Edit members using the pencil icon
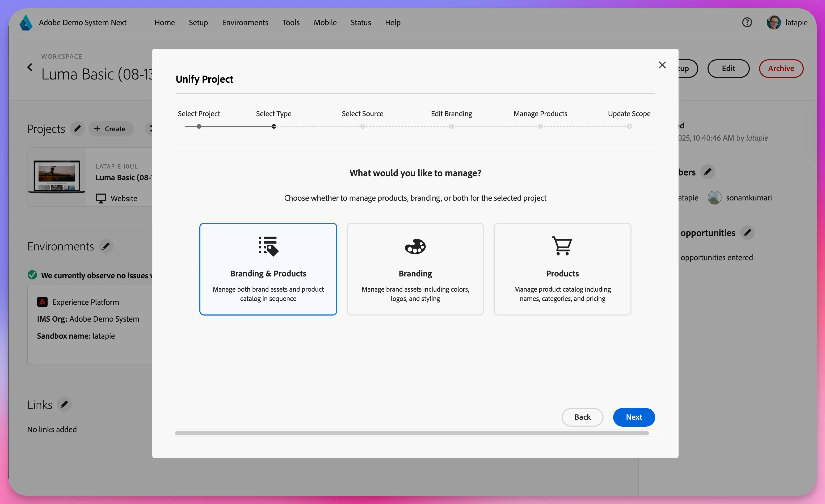 pos(708,172)
